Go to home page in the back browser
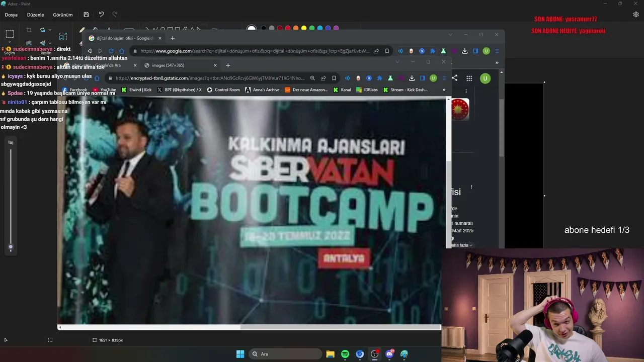 [122, 51]
